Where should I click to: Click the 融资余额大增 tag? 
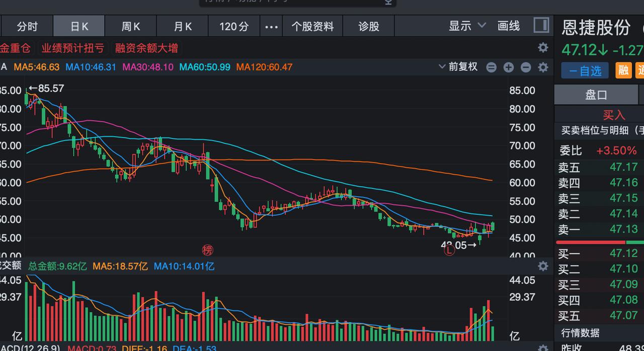pyautogui.click(x=146, y=48)
